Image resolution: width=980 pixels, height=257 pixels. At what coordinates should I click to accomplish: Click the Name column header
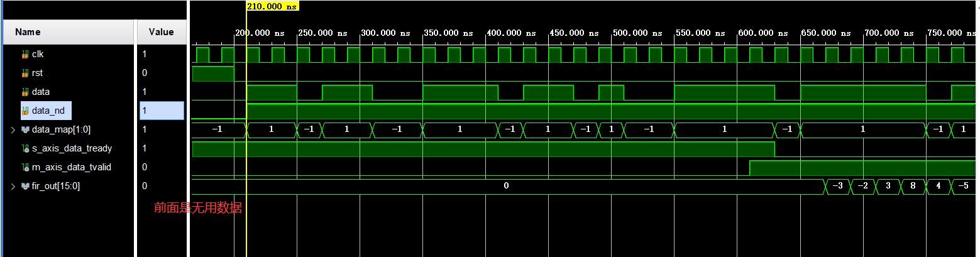28,32
